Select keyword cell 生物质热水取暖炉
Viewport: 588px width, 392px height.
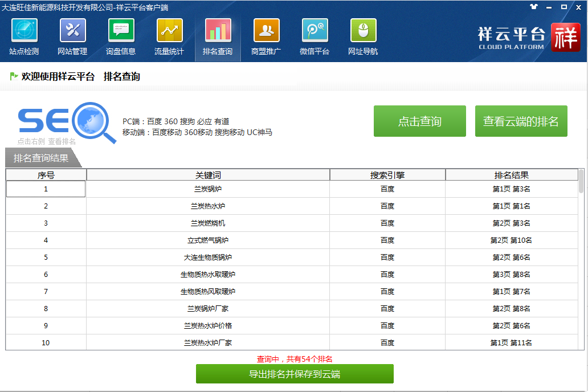click(x=208, y=275)
